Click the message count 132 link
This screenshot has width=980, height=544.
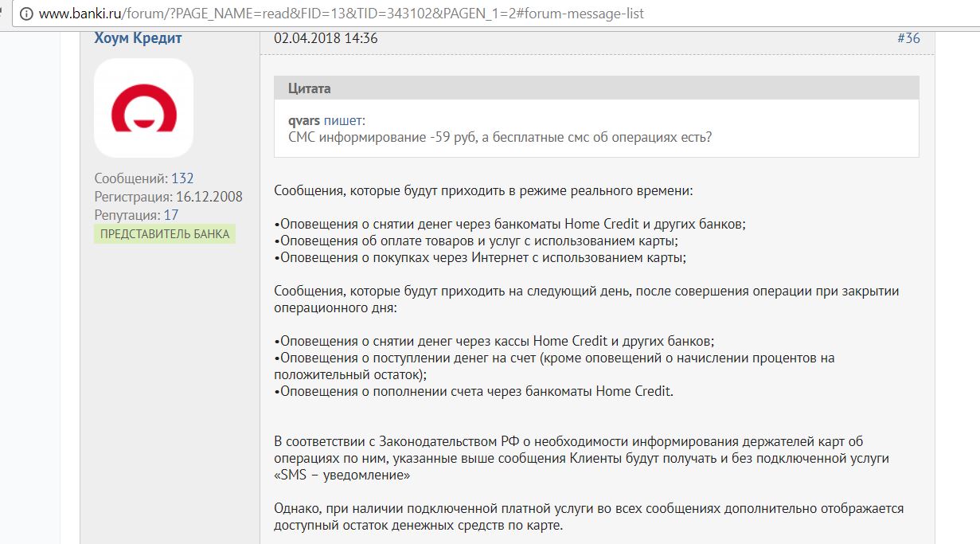[x=182, y=178]
